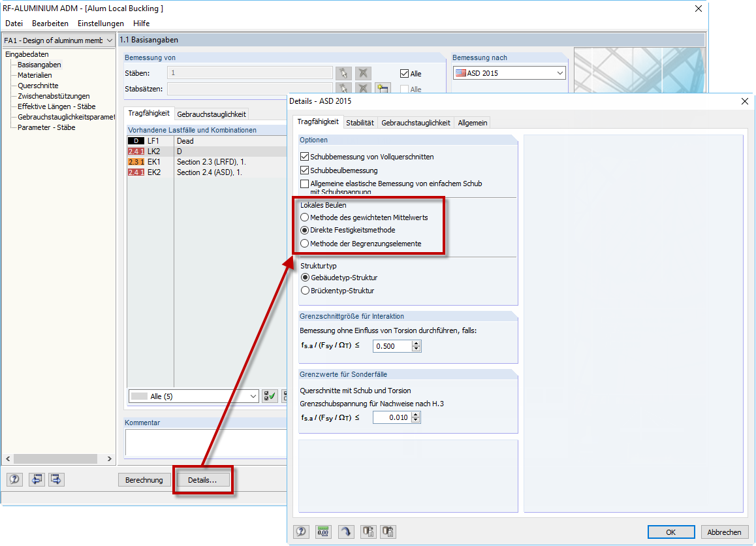This screenshot has width=756, height=546.
Task: Toggle the Alle checkbox for Stäben
Action: point(405,73)
